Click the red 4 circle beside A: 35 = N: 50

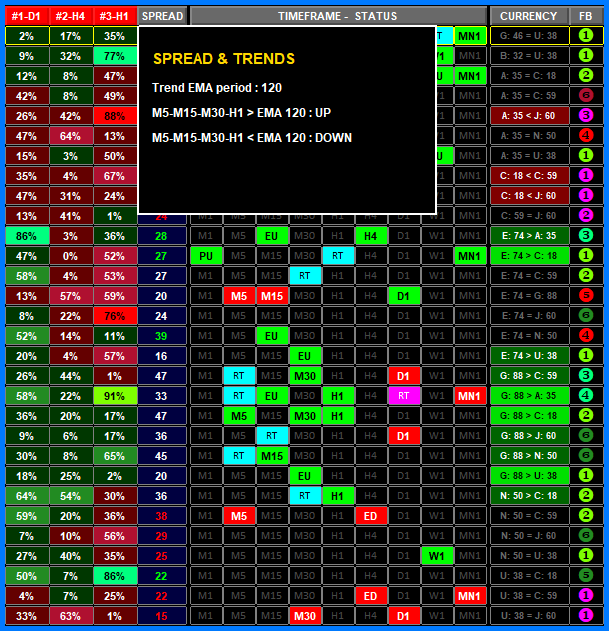[586, 135]
